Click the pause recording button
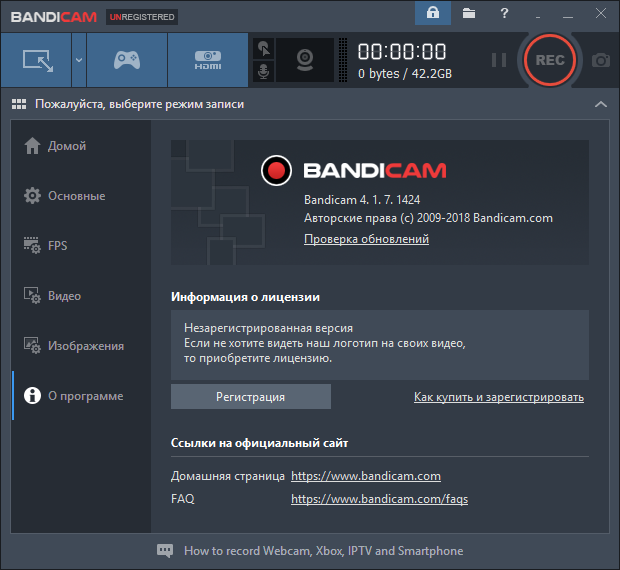620x570 pixels. (498, 60)
